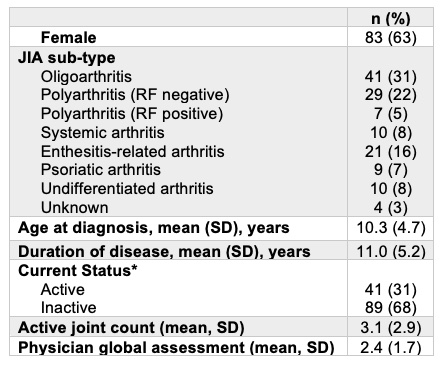The image size is (444, 367).
Task: Select the Active status label
Action: pos(63,289)
